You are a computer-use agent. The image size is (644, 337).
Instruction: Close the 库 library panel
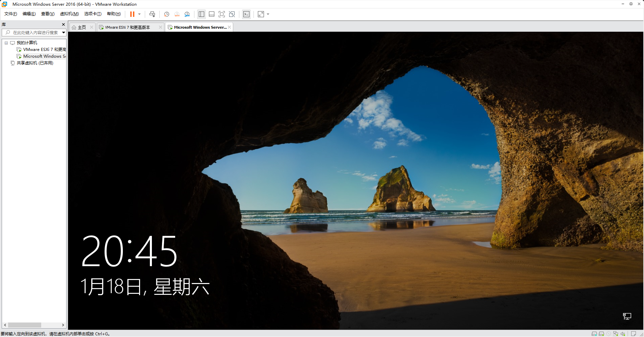pos(63,25)
